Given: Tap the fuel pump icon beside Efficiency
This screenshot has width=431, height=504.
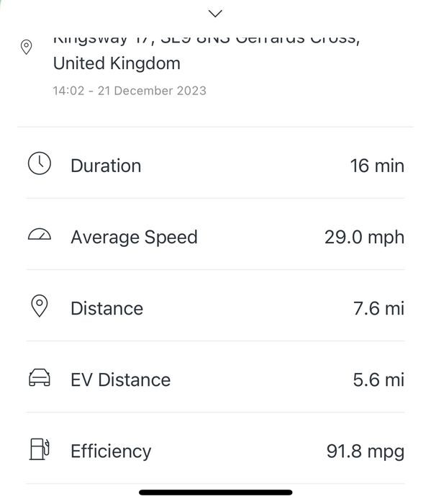Looking at the screenshot, I should click(40, 449).
